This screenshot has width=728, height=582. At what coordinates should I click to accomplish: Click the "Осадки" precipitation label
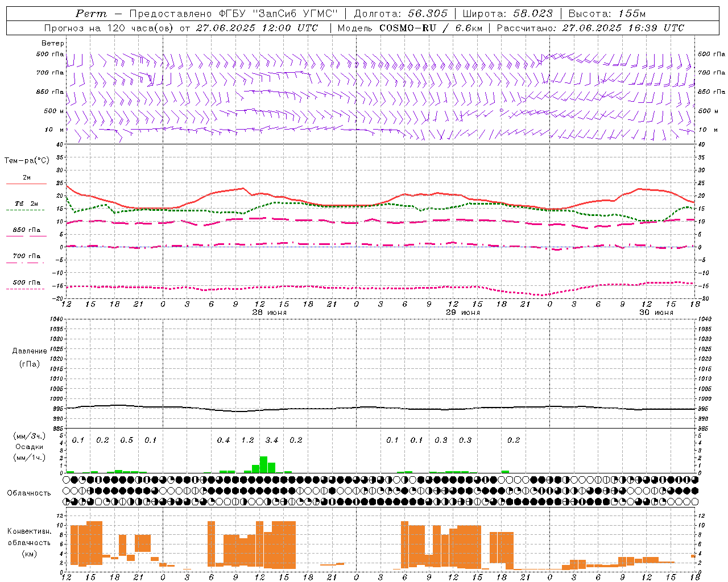point(30,447)
